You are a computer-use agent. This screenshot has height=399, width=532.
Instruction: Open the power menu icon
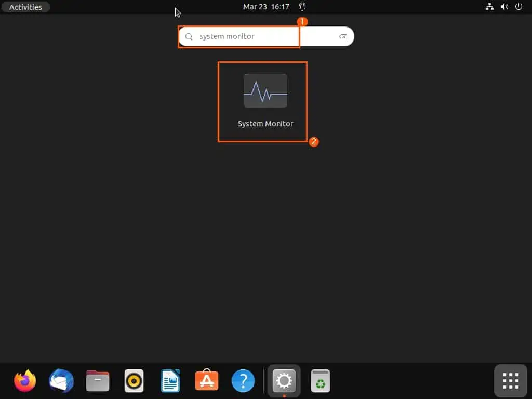point(518,7)
